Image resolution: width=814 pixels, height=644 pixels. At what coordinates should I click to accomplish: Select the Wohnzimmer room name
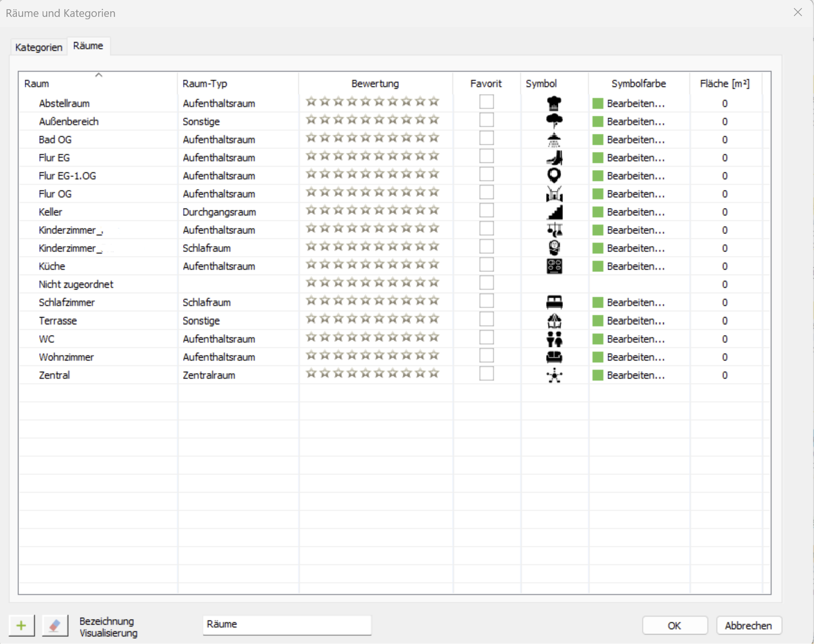click(x=66, y=357)
